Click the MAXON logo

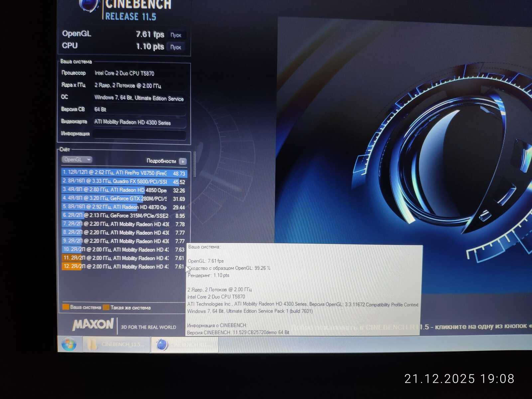[93, 325]
